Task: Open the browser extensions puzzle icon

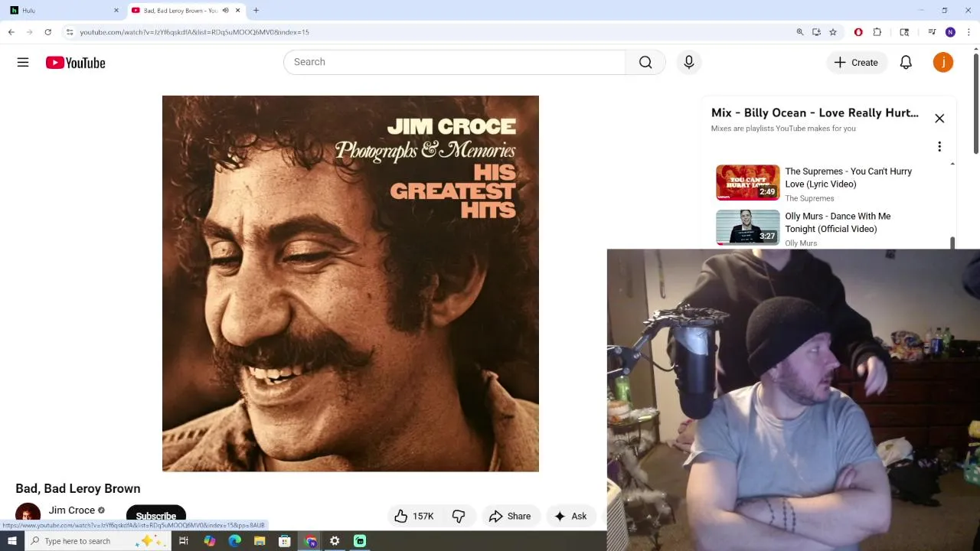Action: point(877,32)
